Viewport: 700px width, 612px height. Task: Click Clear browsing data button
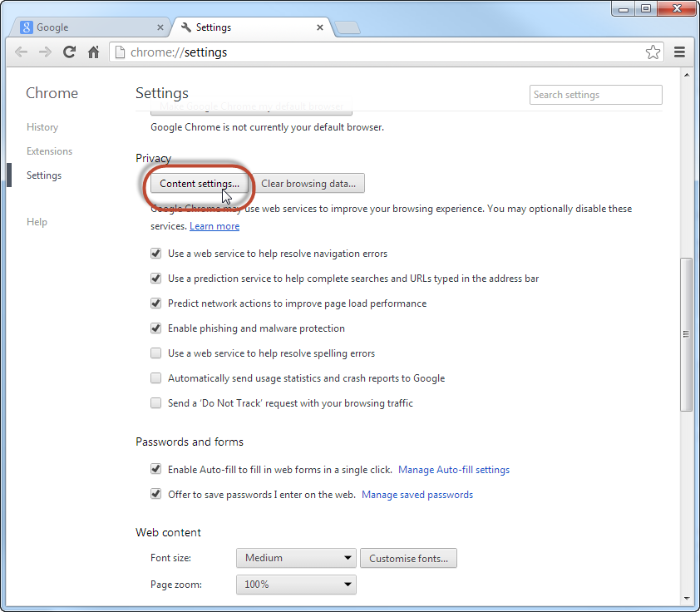pyautogui.click(x=308, y=184)
